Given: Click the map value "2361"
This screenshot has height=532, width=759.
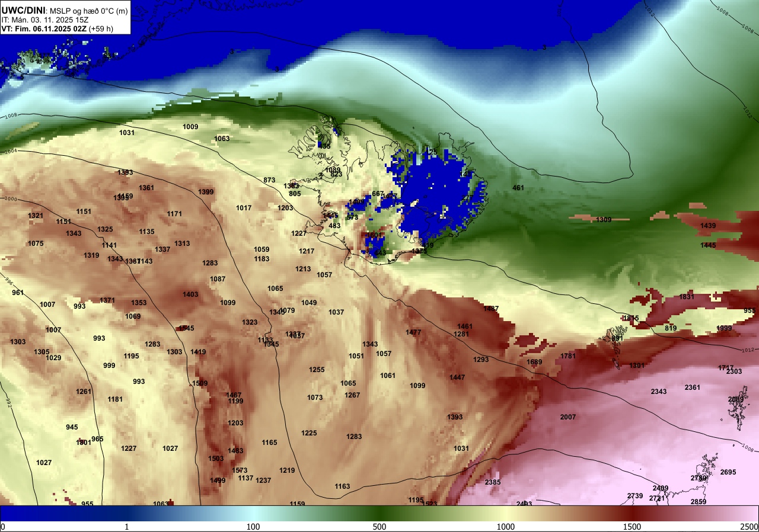Looking at the screenshot, I should click(693, 387).
